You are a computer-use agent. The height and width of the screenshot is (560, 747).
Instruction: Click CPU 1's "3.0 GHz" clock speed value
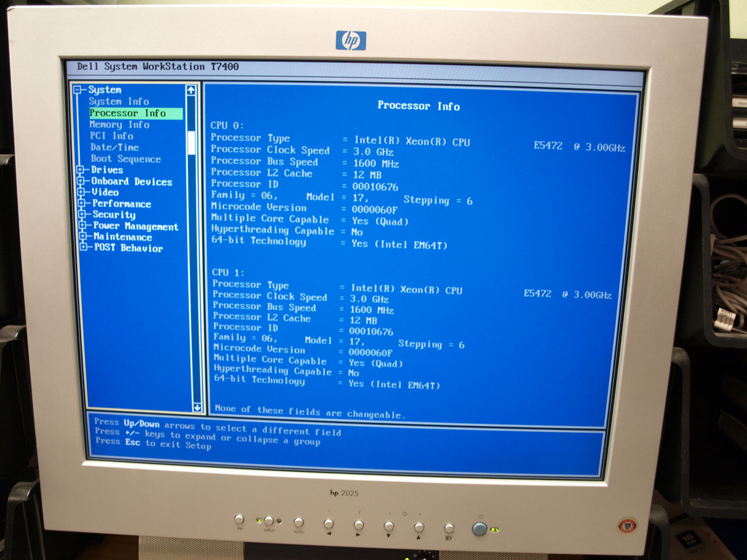pyautogui.click(x=369, y=299)
